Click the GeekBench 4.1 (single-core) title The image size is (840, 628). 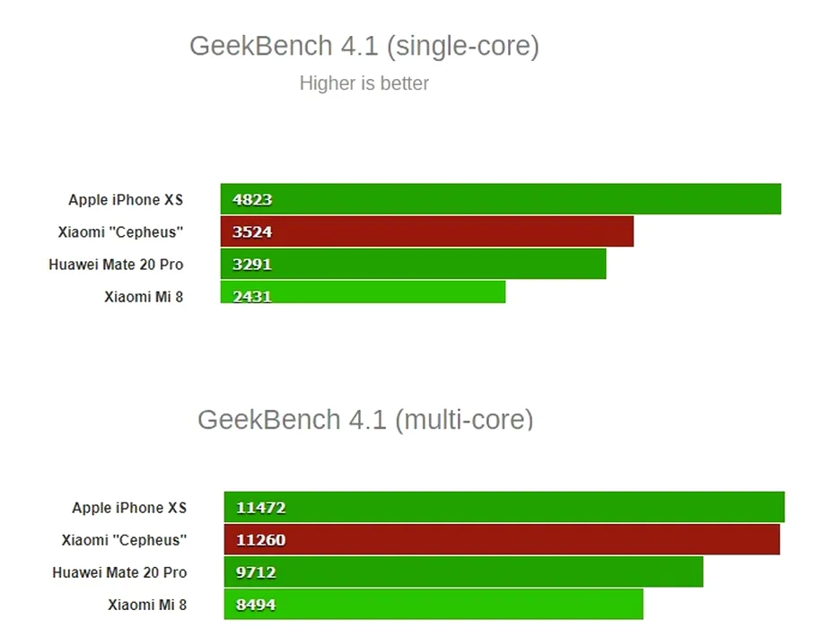pyautogui.click(x=364, y=47)
